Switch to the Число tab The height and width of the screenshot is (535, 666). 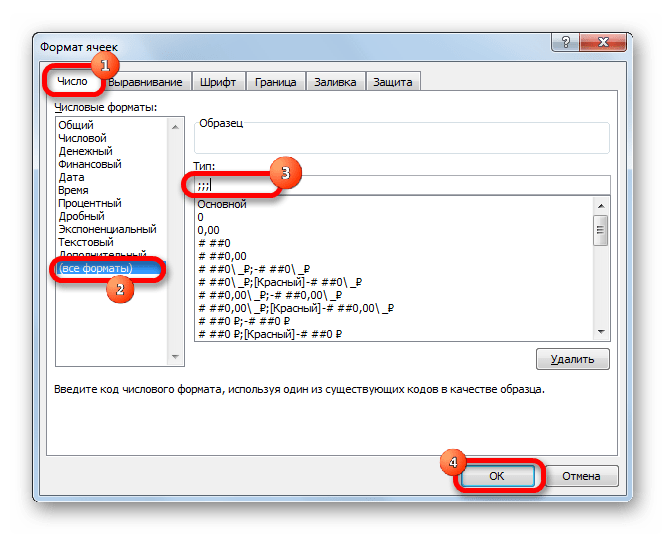pyautogui.click(x=73, y=81)
